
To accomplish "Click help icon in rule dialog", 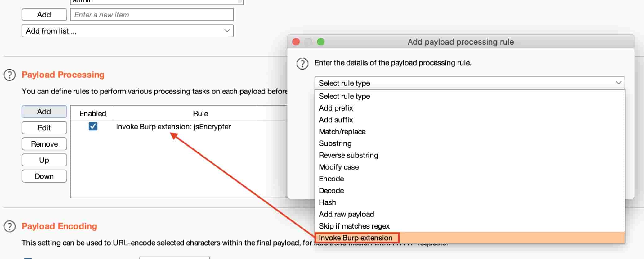I will (x=302, y=64).
